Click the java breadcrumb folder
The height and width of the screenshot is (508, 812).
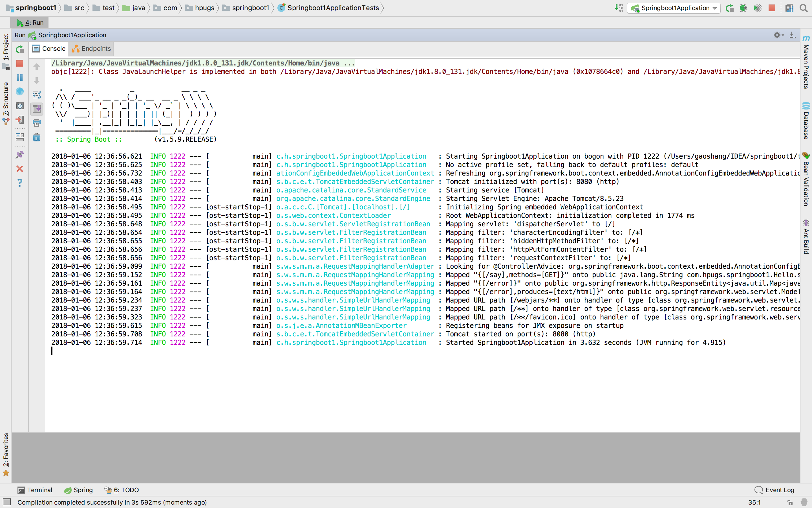click(x=134, y=8)
